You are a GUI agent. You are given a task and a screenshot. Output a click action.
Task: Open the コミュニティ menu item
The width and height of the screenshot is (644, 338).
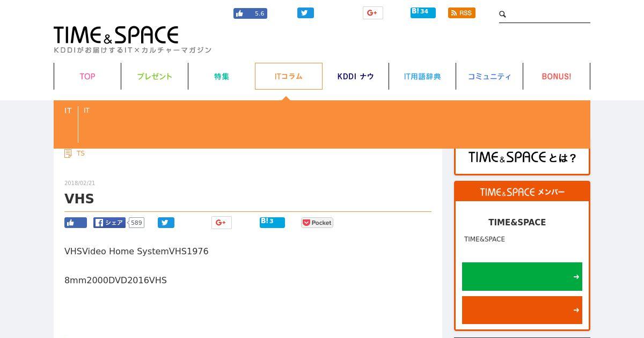(x=489, y=76)
